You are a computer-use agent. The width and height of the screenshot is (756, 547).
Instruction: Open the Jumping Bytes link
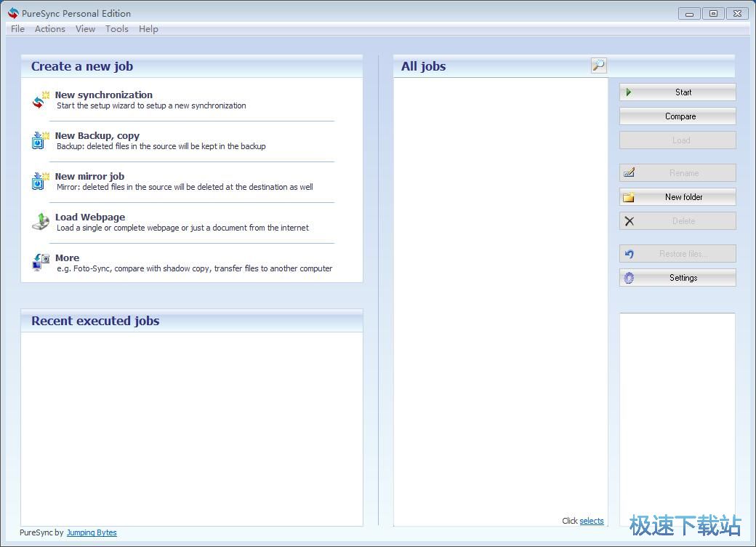click(92, 532)
